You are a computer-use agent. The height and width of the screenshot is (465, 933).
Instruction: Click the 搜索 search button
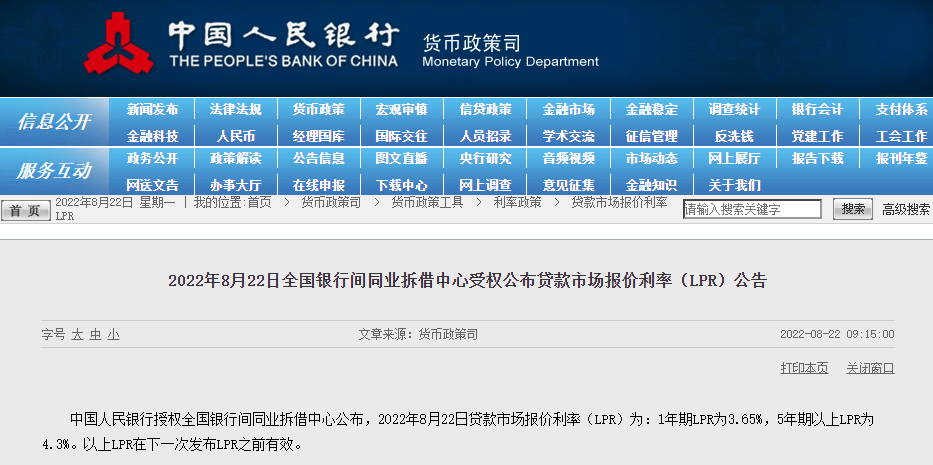pyautogui.click(x=853, y=209)
